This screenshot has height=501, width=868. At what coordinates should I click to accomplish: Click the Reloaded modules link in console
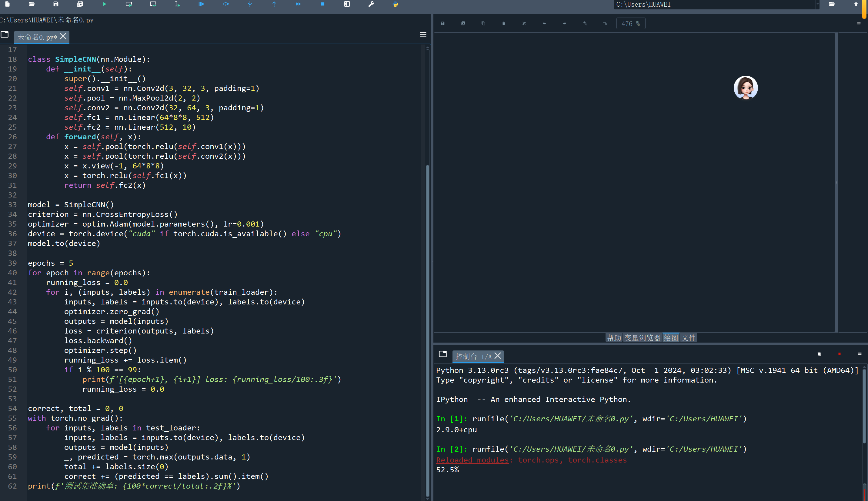click(x=472, y=460)
